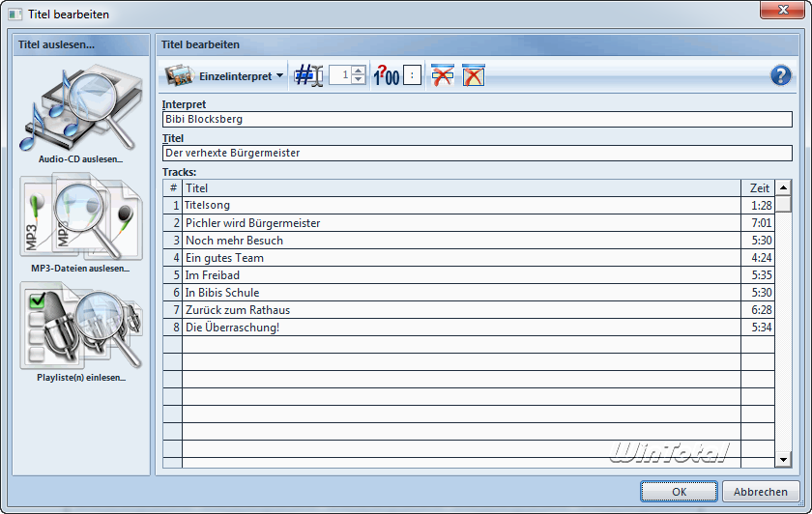
Task: Decrease the track start number
Action: pos(359,80)
